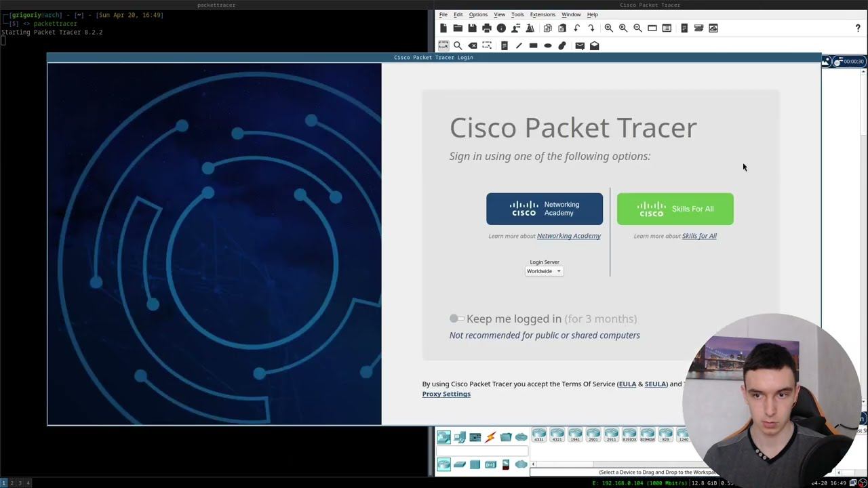This screenshot has height=488, width=868.
Task: Click the Zoom Out magnifier icon
Action: click(637, 28)
